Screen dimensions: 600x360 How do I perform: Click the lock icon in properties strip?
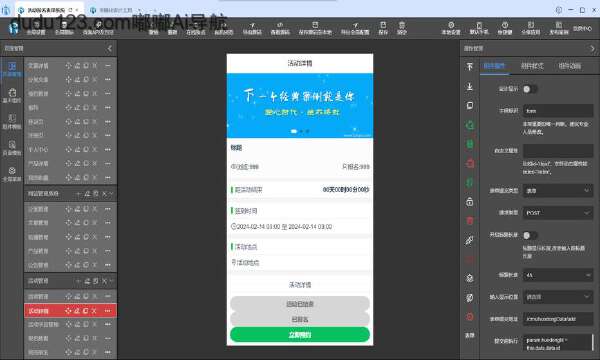coord(470,202)
